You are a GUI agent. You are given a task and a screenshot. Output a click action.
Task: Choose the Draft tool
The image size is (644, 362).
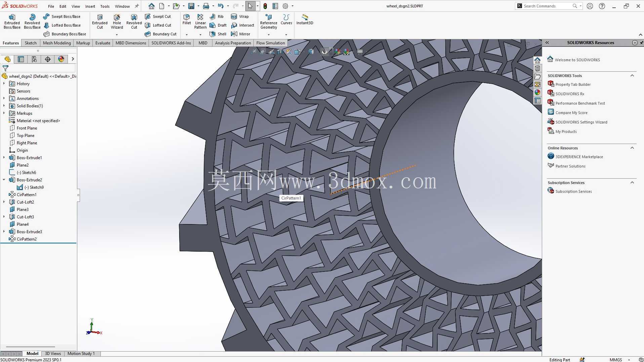tap(218, 25)
